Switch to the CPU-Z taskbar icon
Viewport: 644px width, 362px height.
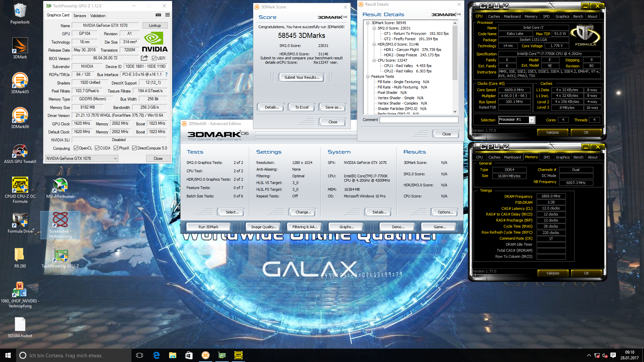pyautogui.click(x=238, y=355)
